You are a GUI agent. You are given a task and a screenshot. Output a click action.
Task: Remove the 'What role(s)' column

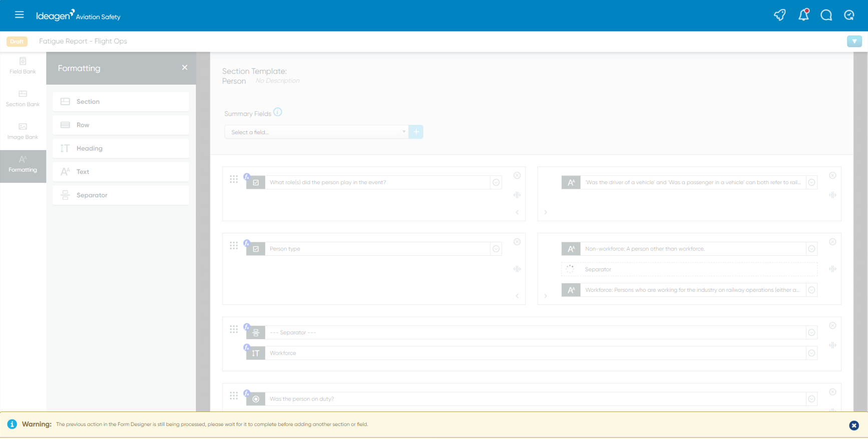[517, 176]
